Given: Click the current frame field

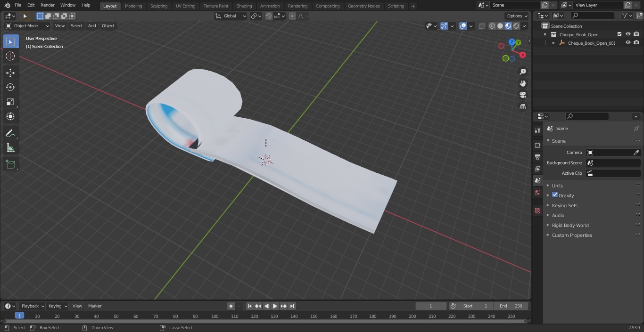Looking at the screenshot, I should [431, 306].
